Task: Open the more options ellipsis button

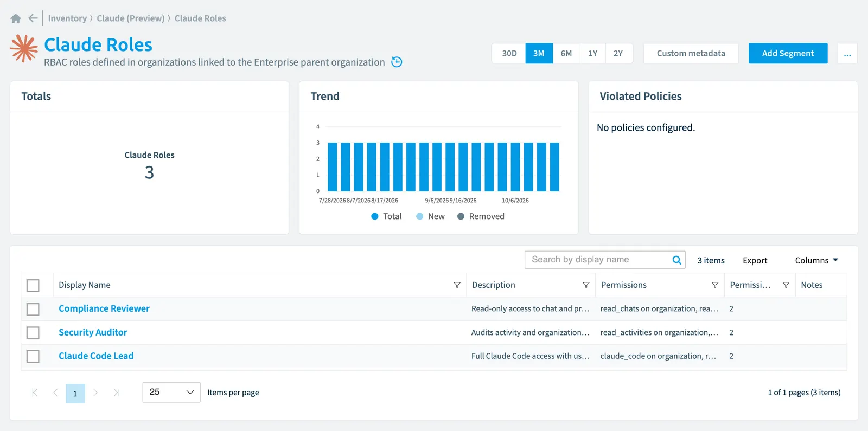Action: click(847, 53)
